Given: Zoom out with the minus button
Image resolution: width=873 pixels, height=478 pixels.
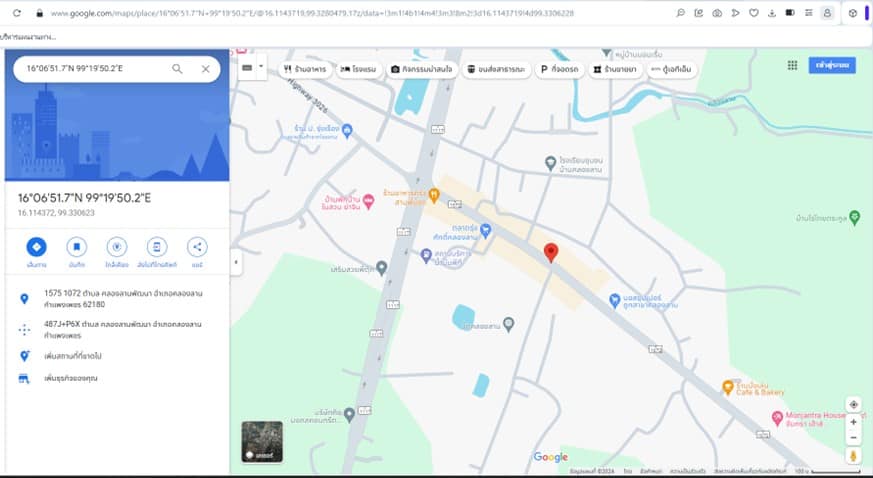Looking at the screenshot, I should click(x=853, y=438).
